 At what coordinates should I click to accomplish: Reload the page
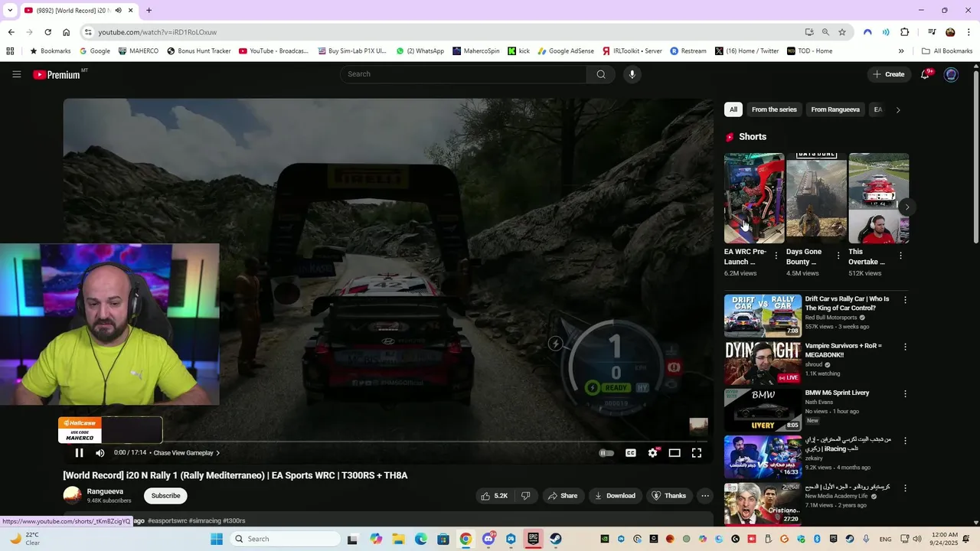click(47, 32)
